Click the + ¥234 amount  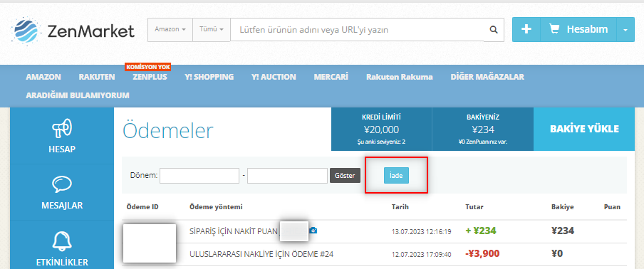481,231
